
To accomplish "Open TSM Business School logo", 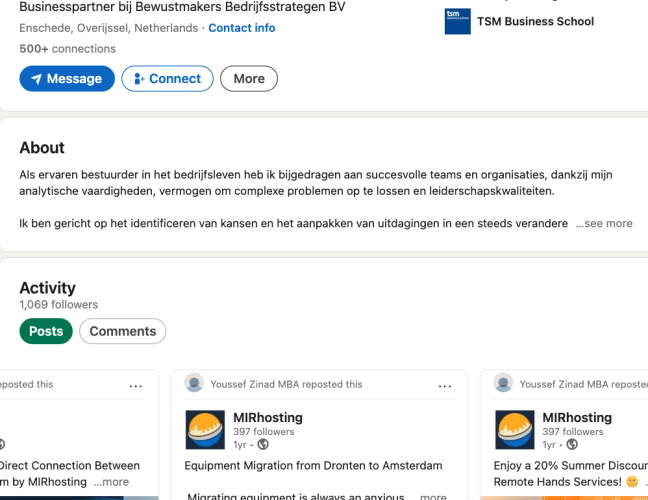I will pyautogui.click(x=457, y=21).
